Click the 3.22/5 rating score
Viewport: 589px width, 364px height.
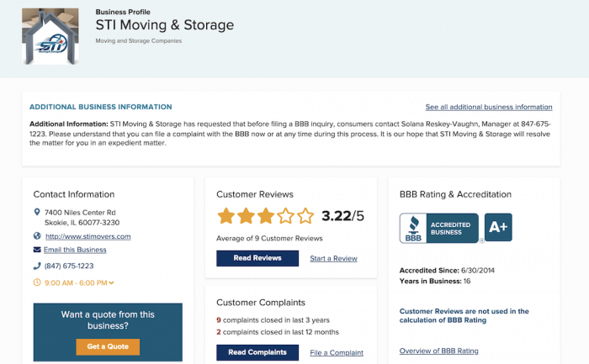pyautogui.click(x=342, y=216)
